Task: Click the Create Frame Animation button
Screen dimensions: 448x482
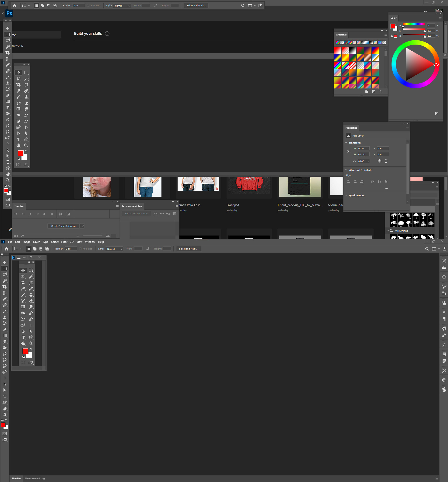Action: [63, 226]
